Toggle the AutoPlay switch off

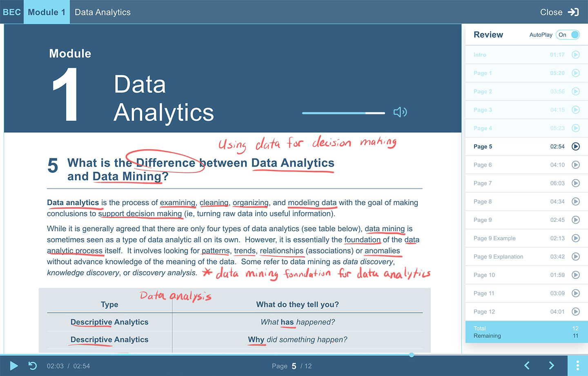[568, 35]
